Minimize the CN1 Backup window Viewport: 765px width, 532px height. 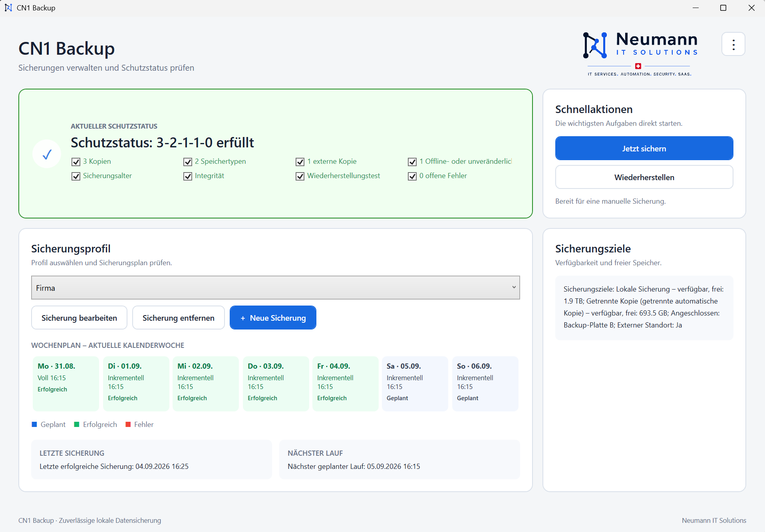[x=695, y=8]
